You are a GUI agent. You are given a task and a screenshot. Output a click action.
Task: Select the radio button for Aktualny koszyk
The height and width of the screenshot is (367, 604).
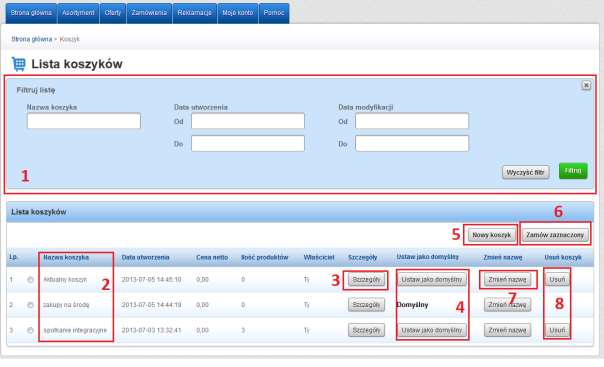pos(30,280)
